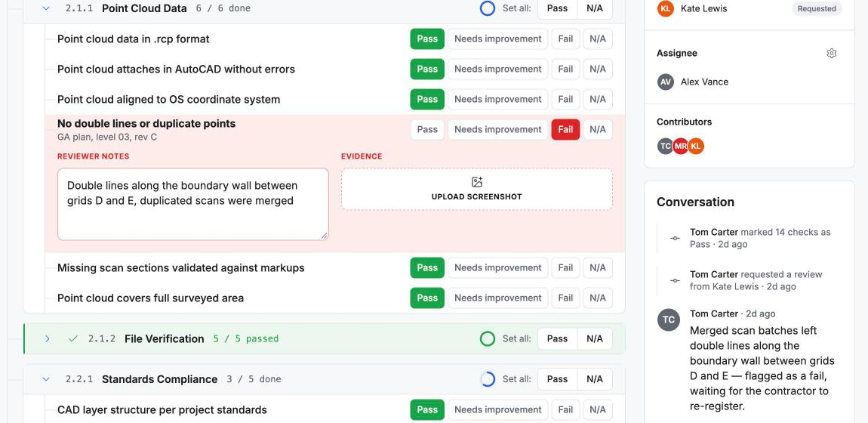
Task: Click Tom Carter TC avatar in conversation
Action: coord(668,320)
